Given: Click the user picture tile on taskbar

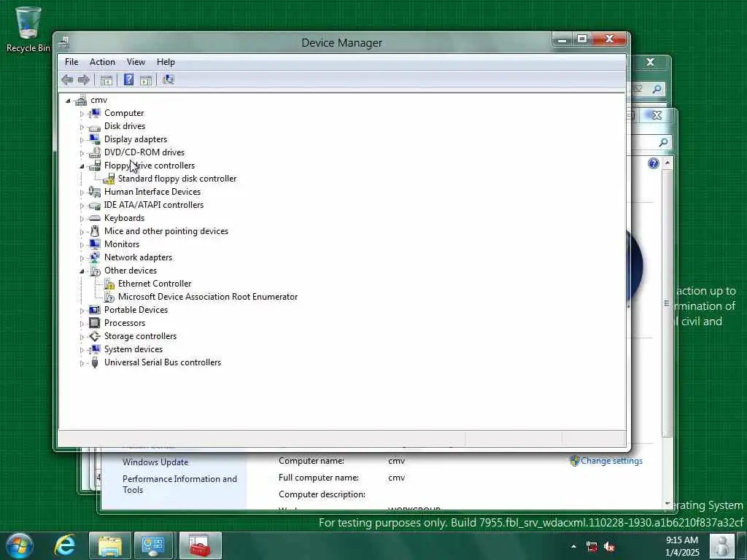Looking at the screenshot, I should tap(722, 545).
